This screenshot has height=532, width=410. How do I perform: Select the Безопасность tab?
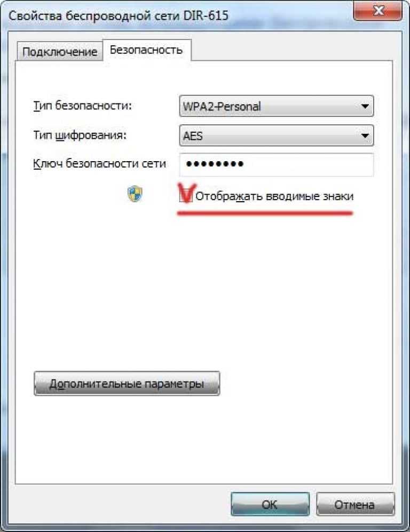(146, 50)
